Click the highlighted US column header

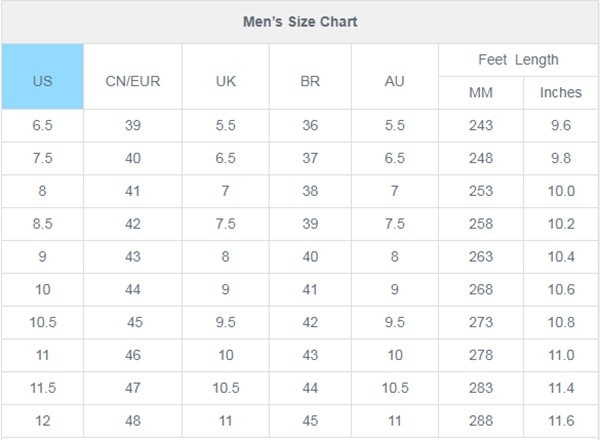pyautogui.click(x=42, y=77)
